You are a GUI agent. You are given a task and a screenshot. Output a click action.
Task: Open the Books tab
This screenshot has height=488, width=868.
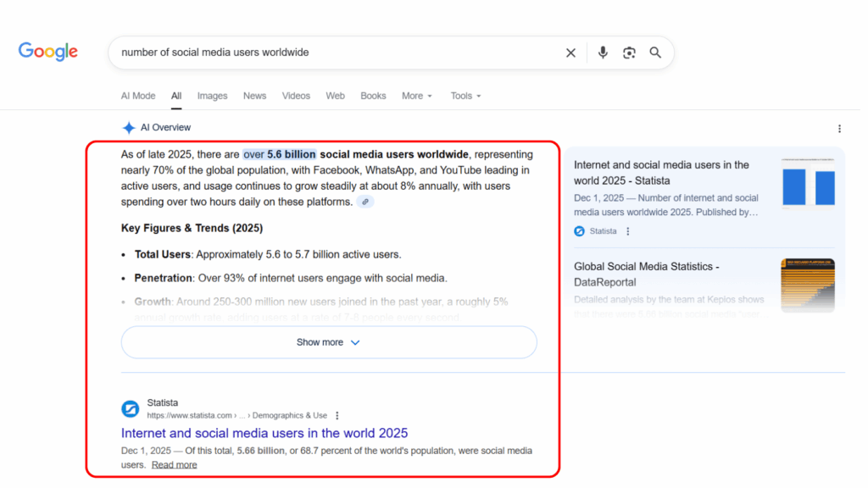pyautogui.click(x=373, y=96)
